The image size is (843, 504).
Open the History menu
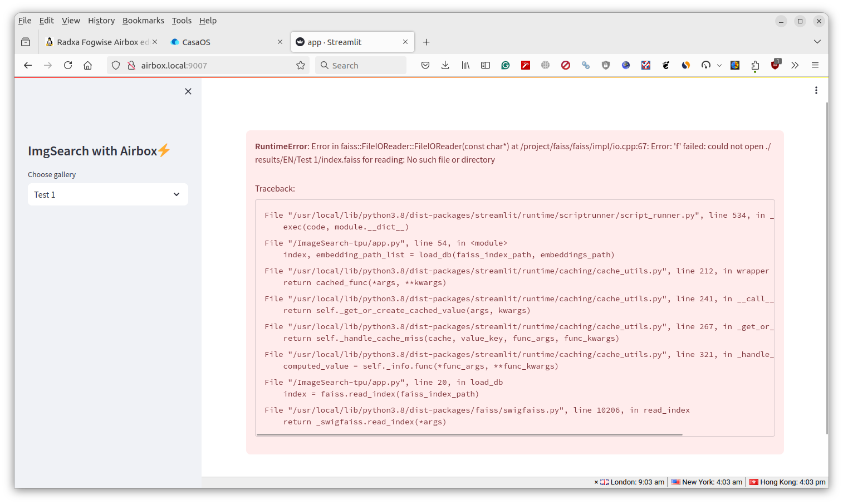coord(101,21)
